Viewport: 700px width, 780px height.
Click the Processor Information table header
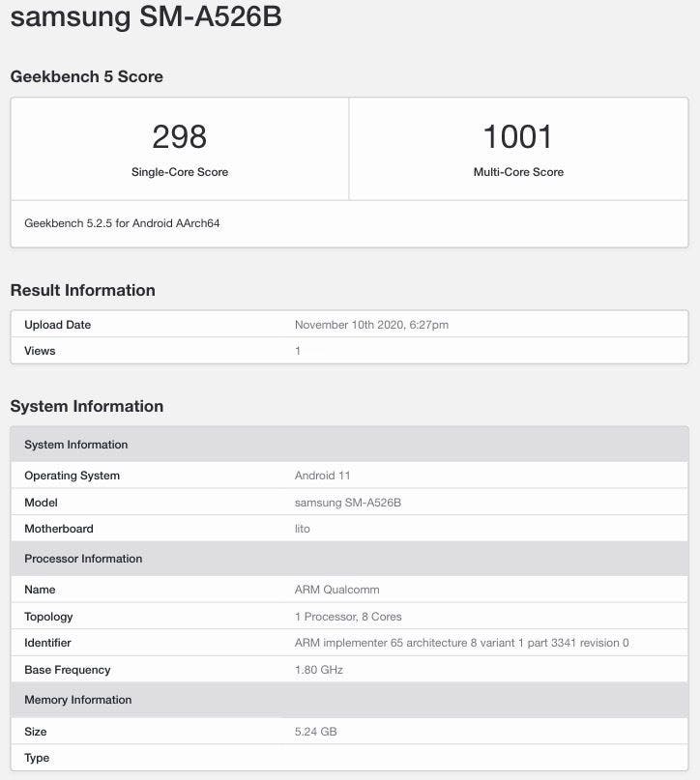coord(83,559)
